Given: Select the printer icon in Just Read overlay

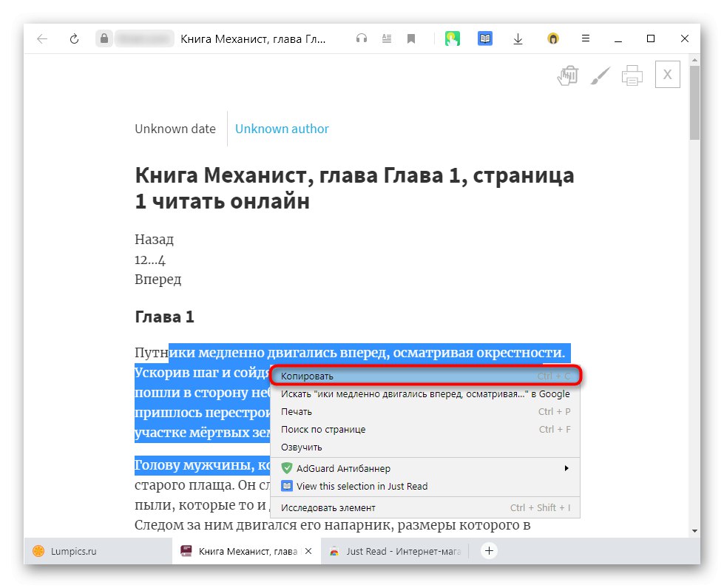Looking at the screenshot, I should click(632, 74).
